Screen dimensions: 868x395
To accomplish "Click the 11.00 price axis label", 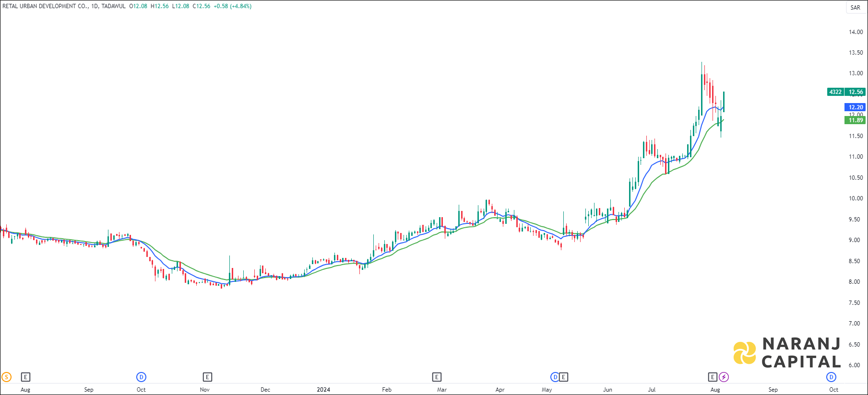I will pyautogui.click(x=856, y=157).
